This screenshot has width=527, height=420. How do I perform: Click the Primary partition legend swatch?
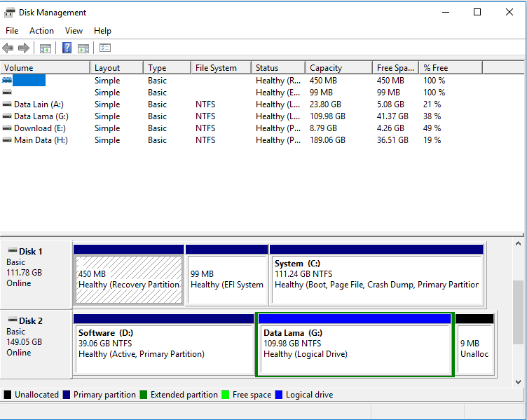tap(67, 395)
